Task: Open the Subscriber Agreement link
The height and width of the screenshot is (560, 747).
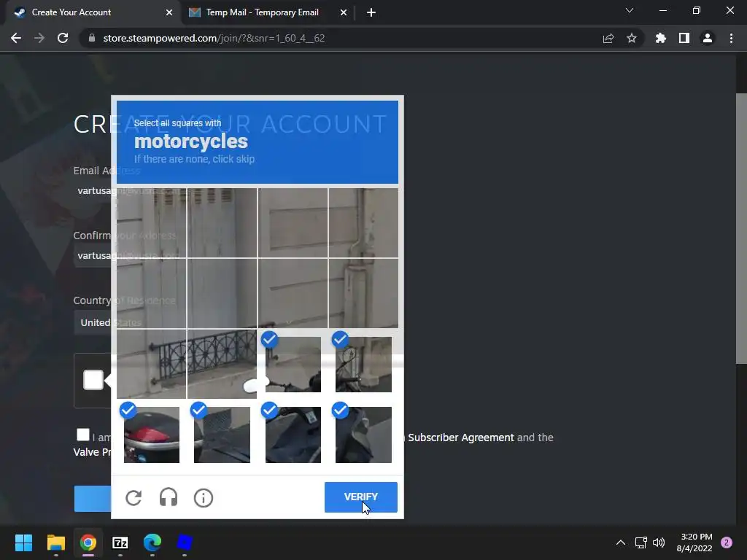Action: point(461,437)
